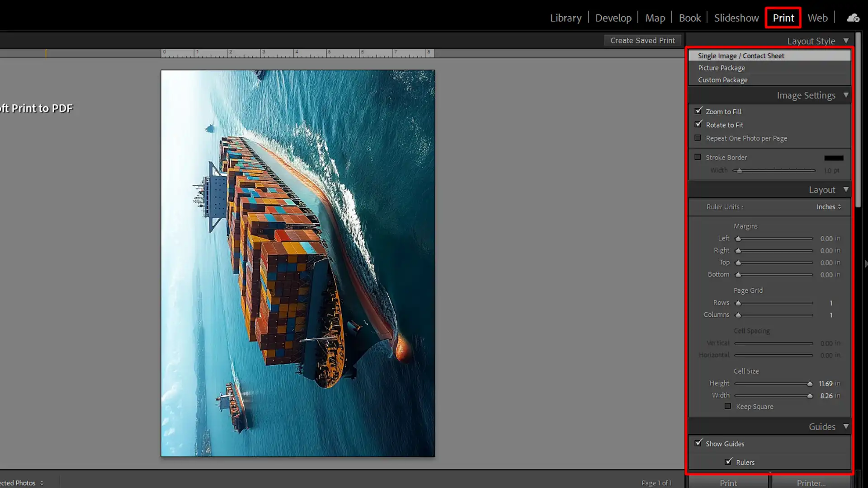
Task: Open the Ruler Units Inches dropdown
Action: click(x=829, y=207)
